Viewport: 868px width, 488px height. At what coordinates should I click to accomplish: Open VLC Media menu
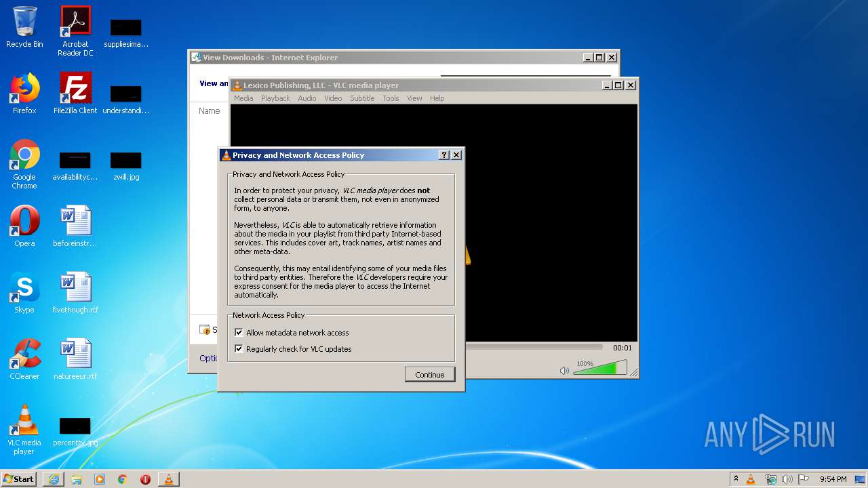243,98
